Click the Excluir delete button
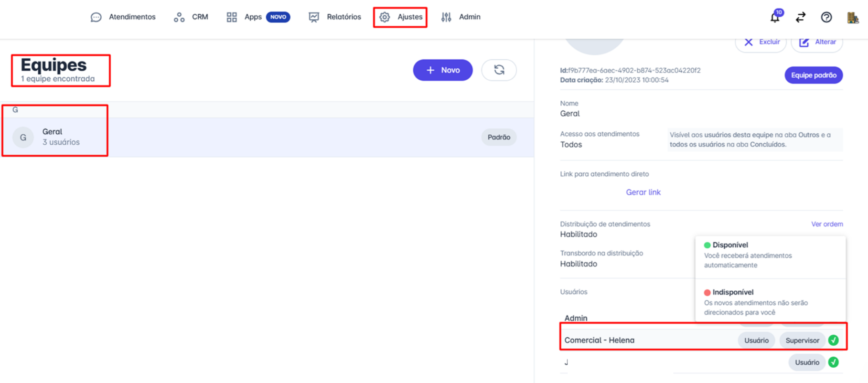The width and height of the screenshot is (868, 383). 761,42
